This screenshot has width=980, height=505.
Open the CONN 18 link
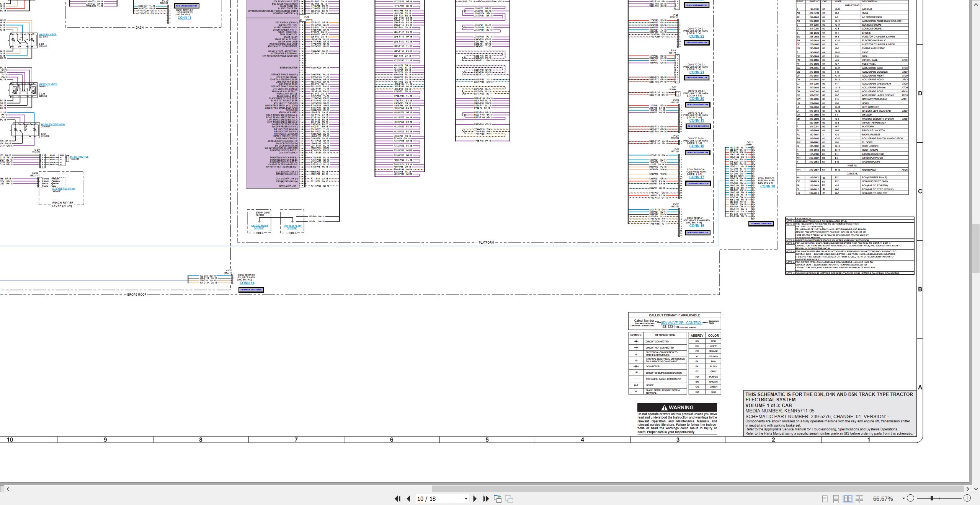click(x=697, y=146)
